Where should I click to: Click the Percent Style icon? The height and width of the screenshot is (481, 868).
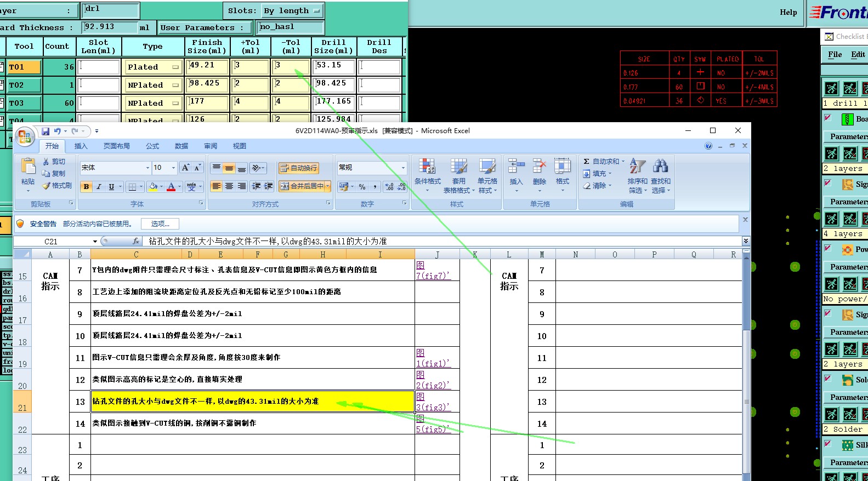click(362, 187)
